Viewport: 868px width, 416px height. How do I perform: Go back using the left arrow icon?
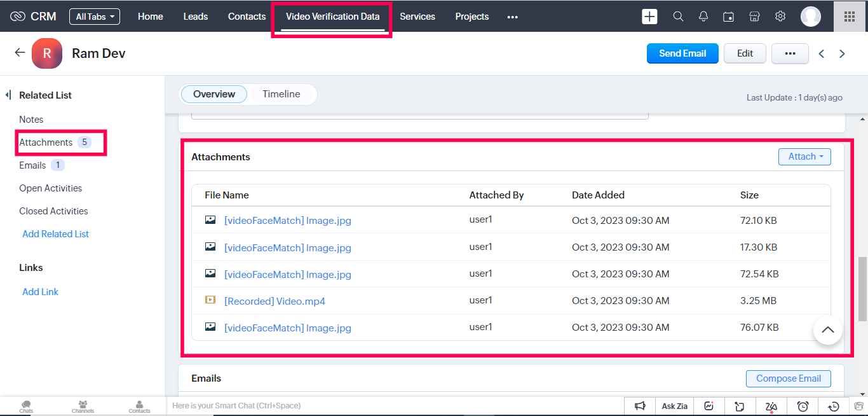(20, 53)
